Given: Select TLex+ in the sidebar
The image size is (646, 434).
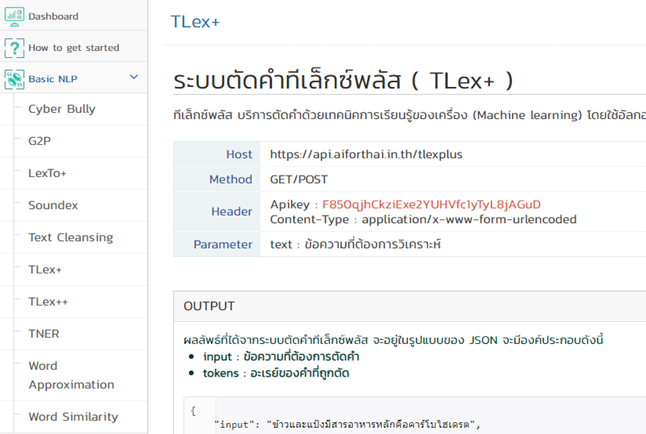Looking at the screenshot, I should (x=45, y=270).
